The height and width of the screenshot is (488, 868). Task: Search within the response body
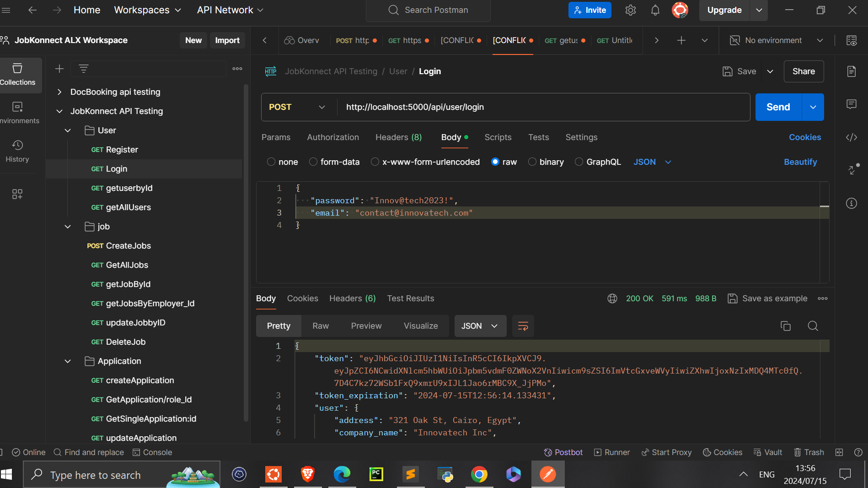pyautogui.click(x=813, y=326)
